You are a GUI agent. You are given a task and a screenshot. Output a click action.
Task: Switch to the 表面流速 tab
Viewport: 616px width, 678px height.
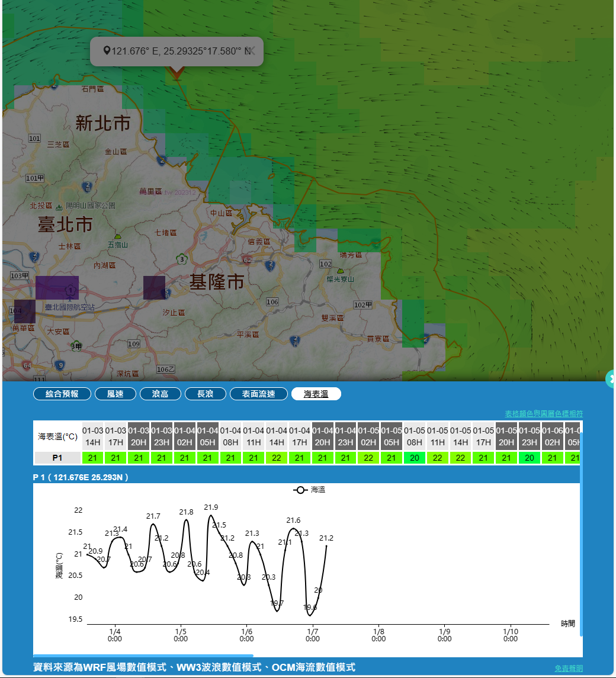pos(258,393)
